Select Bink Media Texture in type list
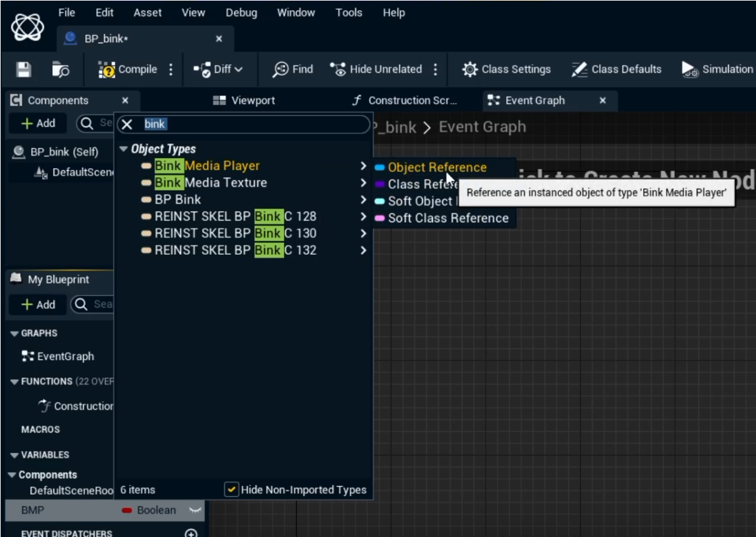Screen dimensions: 756x537 pyautogui.click(x=210, y=183)
